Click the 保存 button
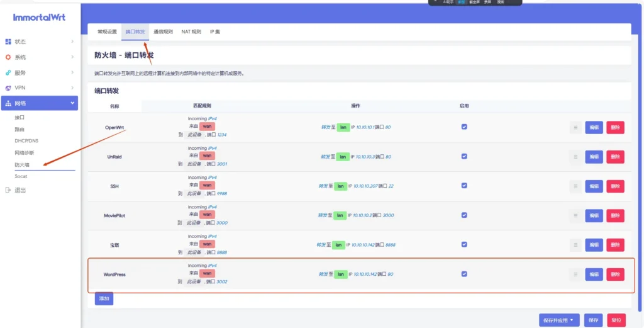Screen dimensions: 644x328 [x=593, y=320]
